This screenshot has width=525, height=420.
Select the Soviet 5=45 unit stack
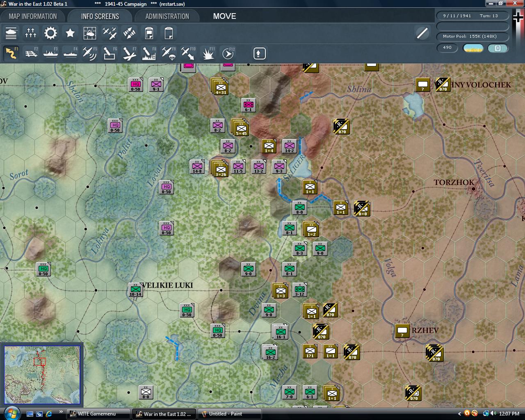(x=241, y=128)
